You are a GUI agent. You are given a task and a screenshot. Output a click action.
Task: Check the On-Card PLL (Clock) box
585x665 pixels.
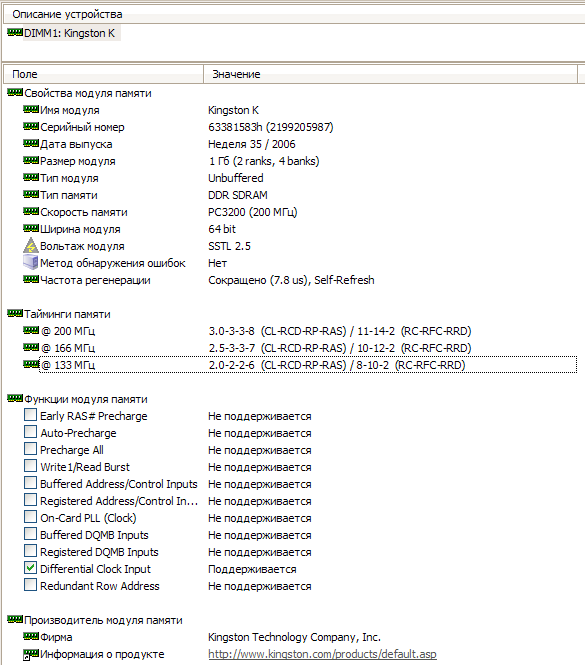30,517
